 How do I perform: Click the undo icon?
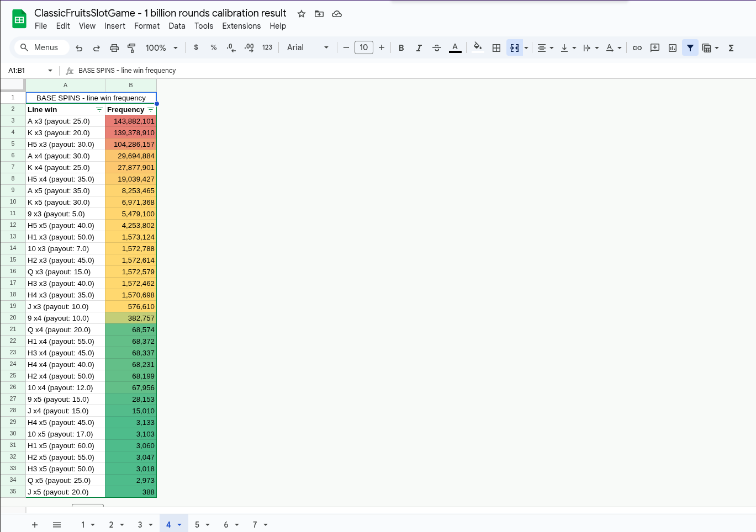pos(79,48)
